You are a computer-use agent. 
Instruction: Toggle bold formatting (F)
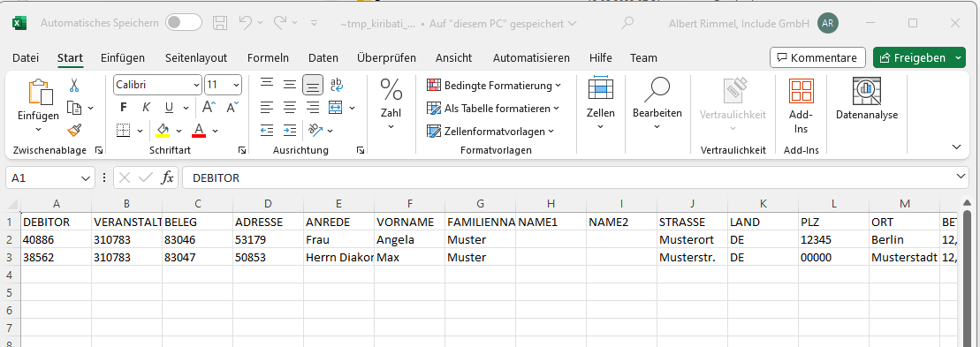click(123, 108)
